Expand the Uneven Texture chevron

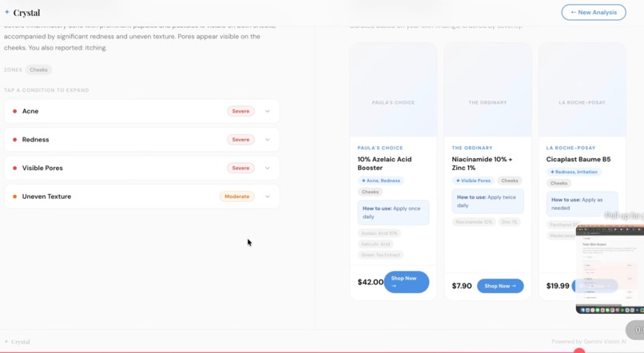tap(268, 196)
